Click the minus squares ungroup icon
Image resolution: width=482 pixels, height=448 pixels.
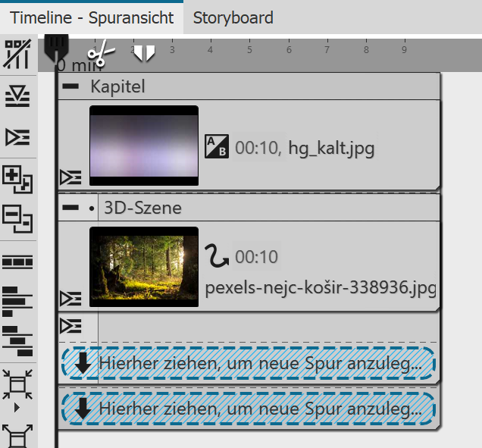point(17,219)
